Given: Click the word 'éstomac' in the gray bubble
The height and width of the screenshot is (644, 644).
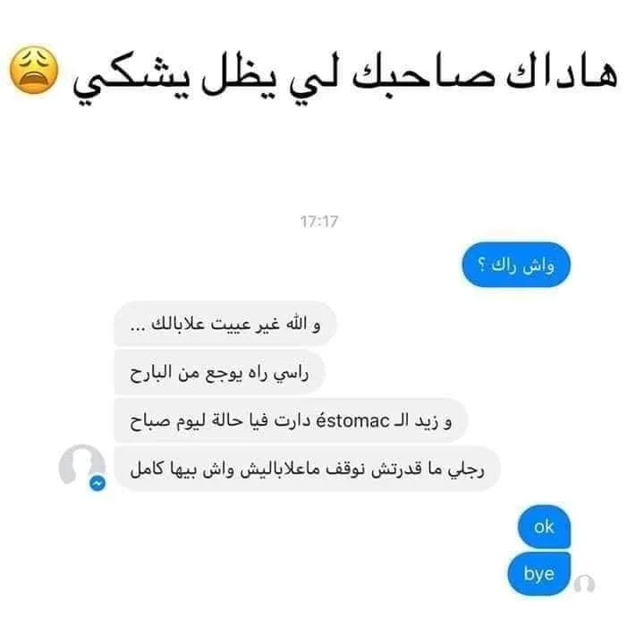Looking at the screenshot, I should [x=352, y=420].
